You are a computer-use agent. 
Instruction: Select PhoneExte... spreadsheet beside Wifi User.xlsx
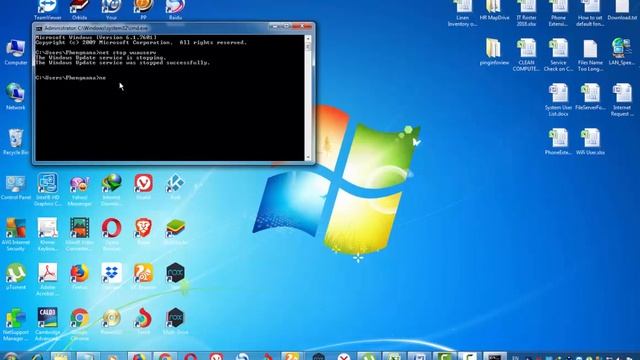coord(558,141)
